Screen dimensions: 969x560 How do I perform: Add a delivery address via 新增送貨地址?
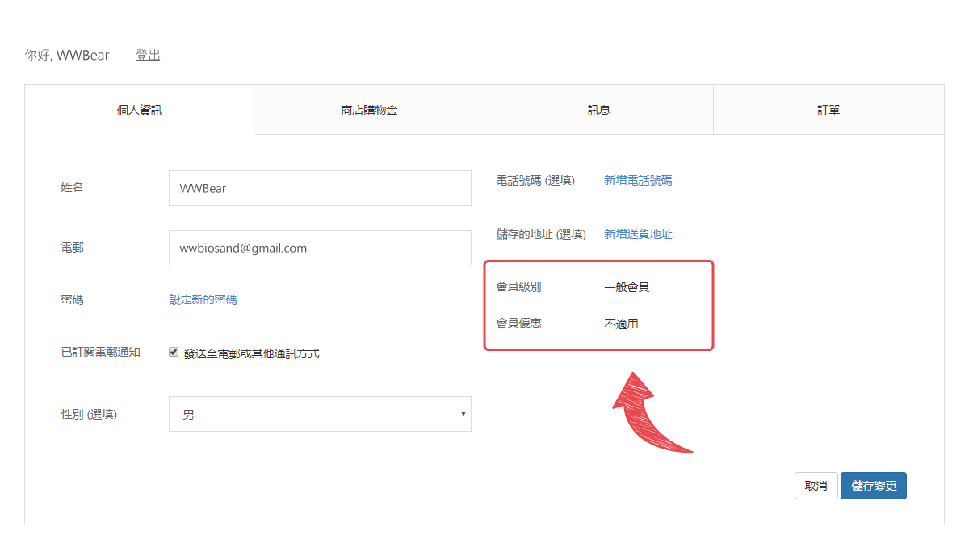[638, 235]
